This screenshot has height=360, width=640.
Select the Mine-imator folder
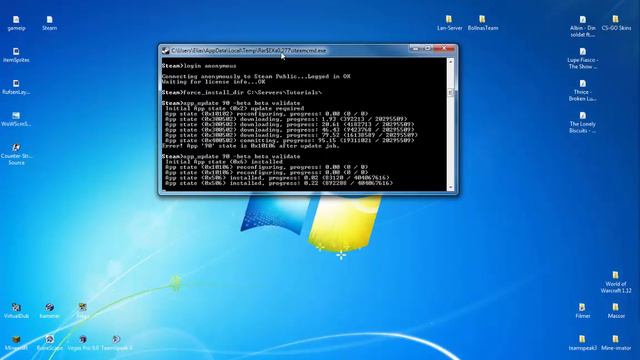pos(616,343)
